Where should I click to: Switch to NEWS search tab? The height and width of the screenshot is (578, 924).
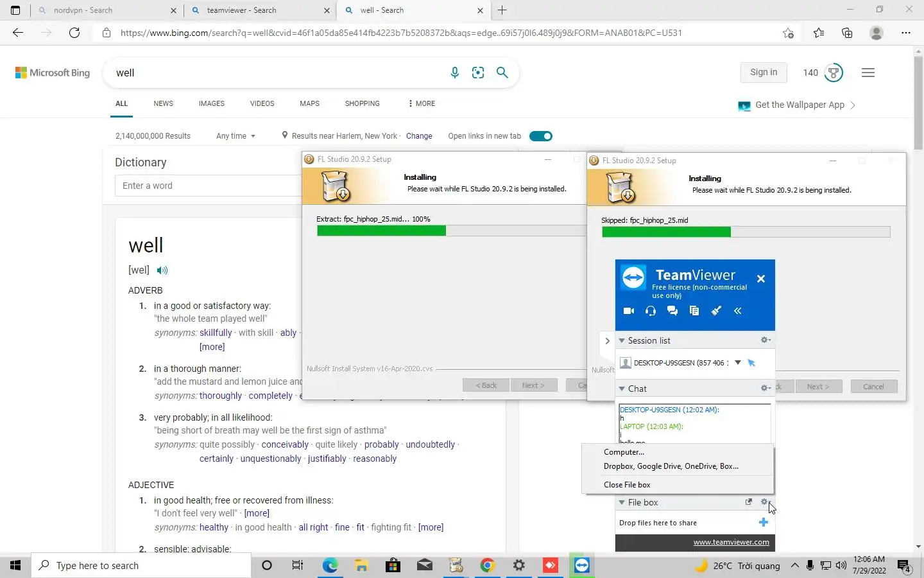pos(163,103)
